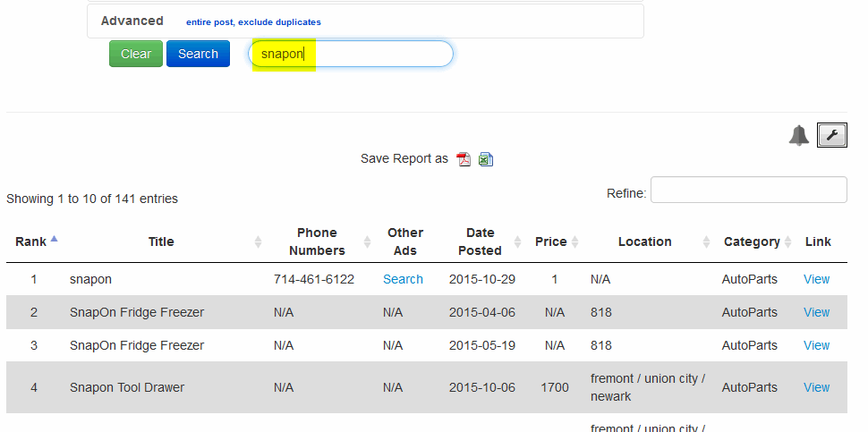The height and width of the screenshot is (432, 868).
Task: Focus the snapon search text field
Action: pos(351,54)
